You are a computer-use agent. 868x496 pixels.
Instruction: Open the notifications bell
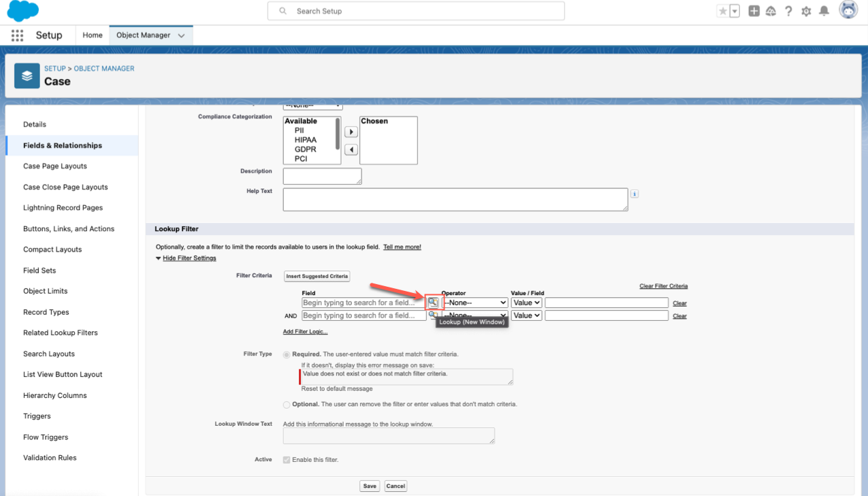(824, 11)
